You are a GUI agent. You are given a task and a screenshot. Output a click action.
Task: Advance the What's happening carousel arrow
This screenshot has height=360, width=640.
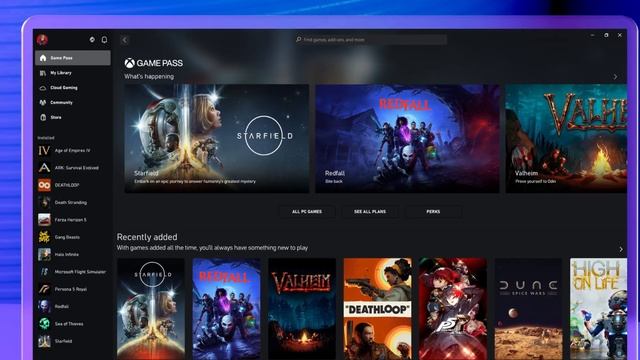[x=615, y=77]
